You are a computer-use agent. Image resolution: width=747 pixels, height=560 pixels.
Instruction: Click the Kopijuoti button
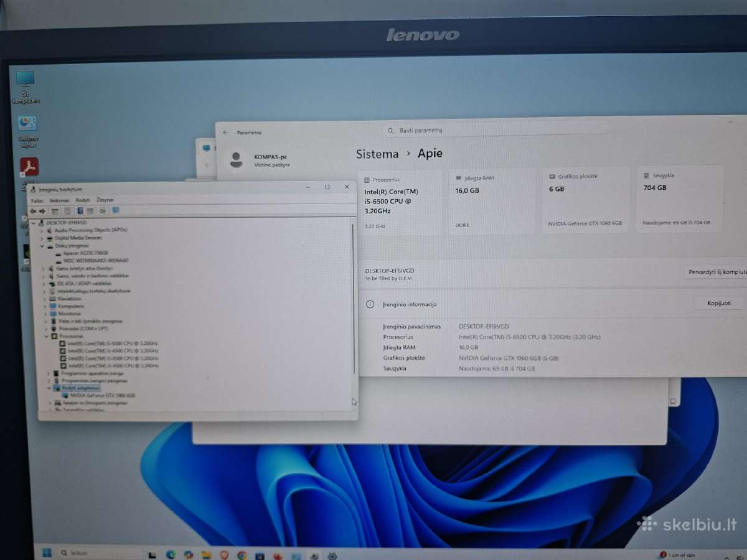tap(719, 303)
